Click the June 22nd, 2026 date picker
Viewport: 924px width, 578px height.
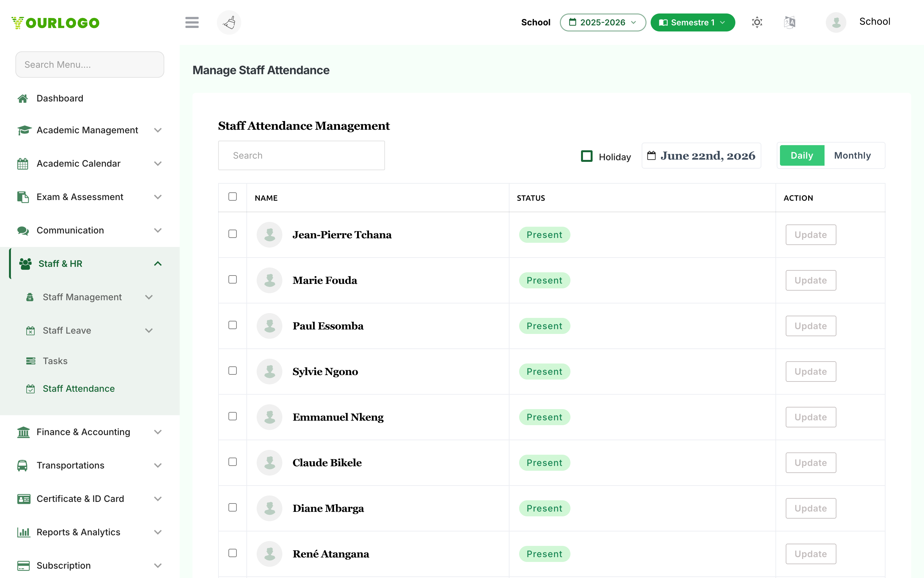coord(701,156)
